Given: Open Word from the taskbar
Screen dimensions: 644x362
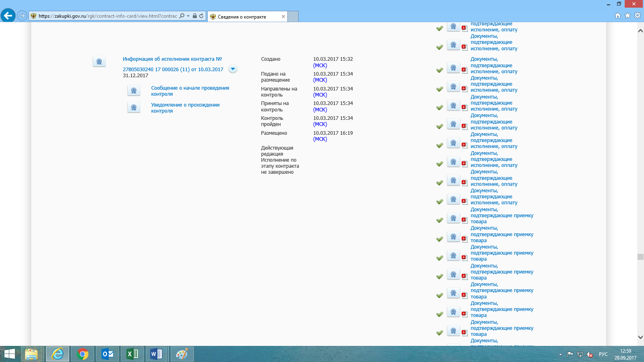Looking at the screenshot, I should [156, 354].
